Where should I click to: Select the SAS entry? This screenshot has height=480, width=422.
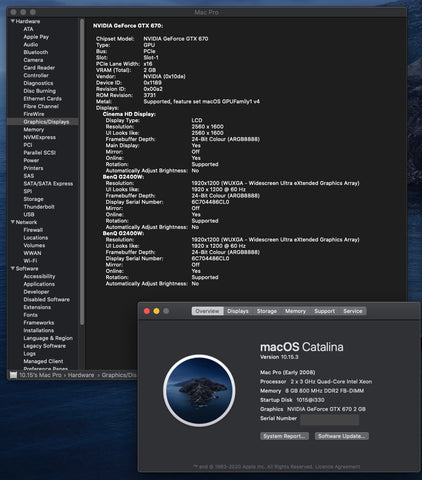click(29, 176)
